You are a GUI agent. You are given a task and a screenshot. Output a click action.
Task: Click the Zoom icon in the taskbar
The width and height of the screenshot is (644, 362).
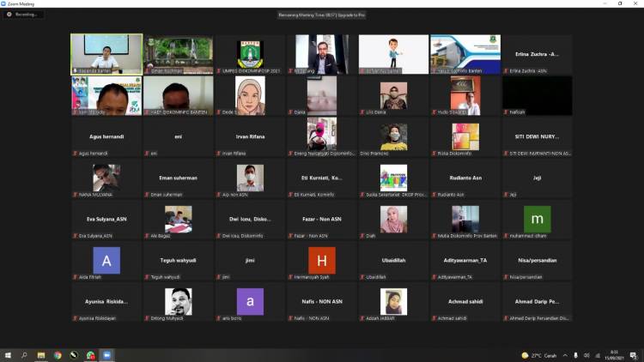click(107, 355)
